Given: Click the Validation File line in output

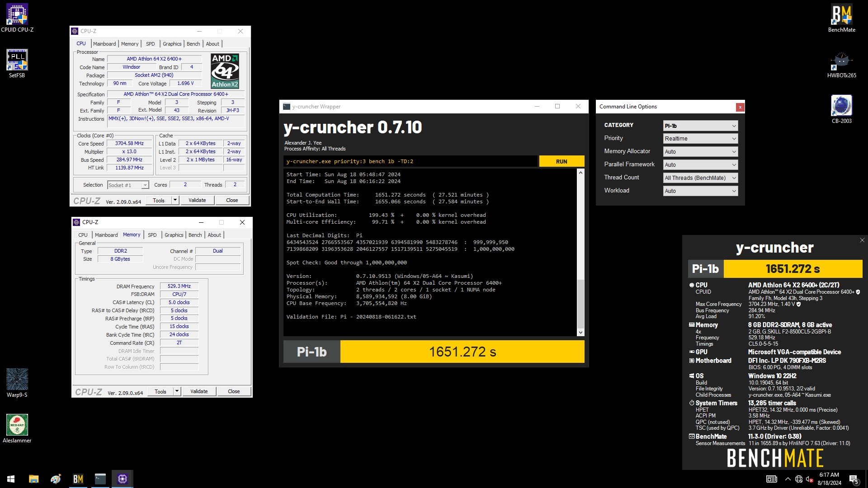Looking at the screenshot, I should pos(351,317).
